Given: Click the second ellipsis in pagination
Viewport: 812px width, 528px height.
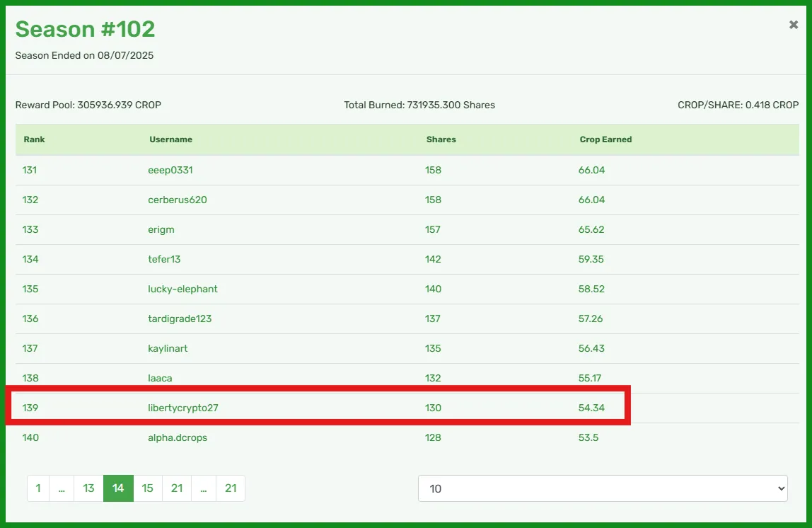Looking at the screenshot, I should tap(204, 488).
